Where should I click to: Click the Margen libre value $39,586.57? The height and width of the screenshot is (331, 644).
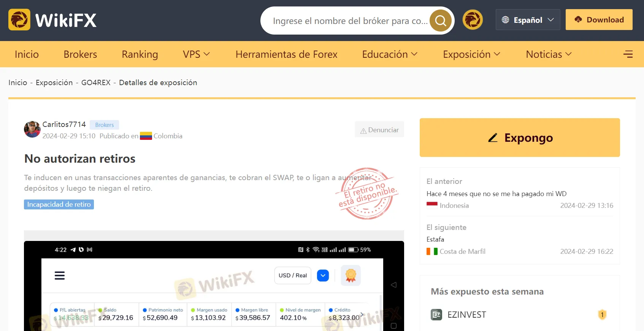point(253,318)
